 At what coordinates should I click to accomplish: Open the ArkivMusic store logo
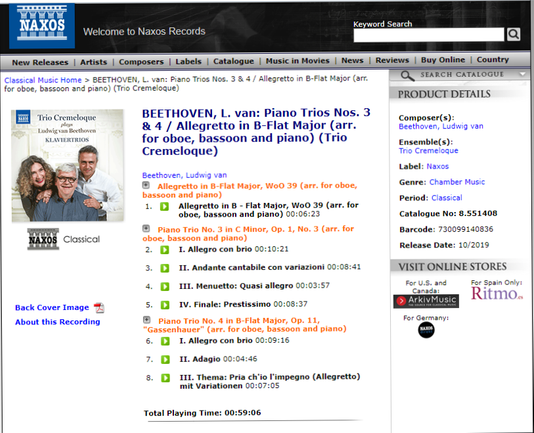coord(426,301)
